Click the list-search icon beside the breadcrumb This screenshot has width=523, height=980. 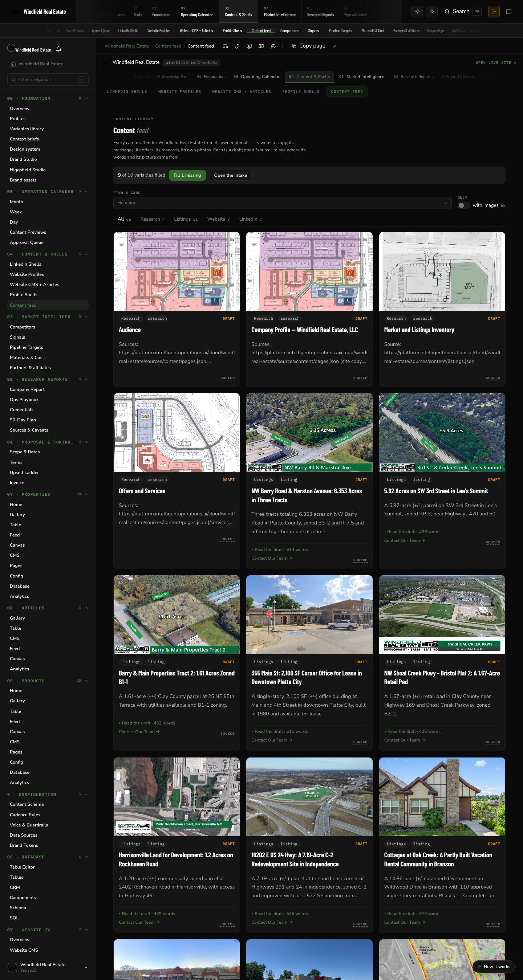[225, 46]
